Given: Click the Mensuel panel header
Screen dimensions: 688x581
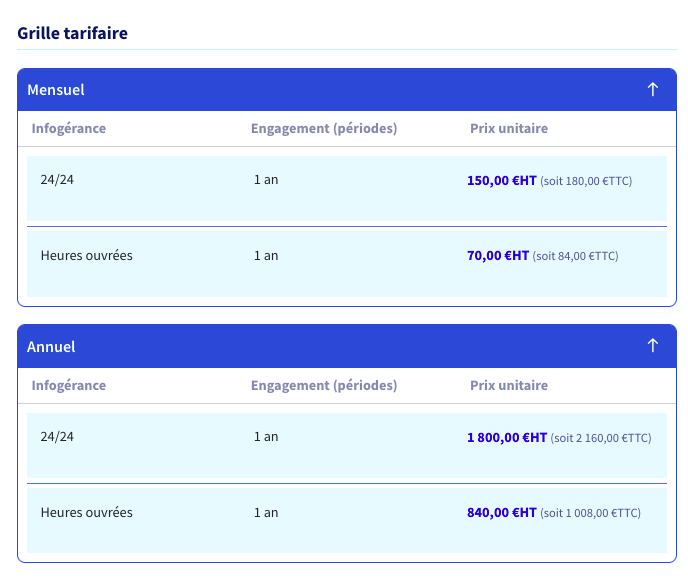Looking at the screenshot, I should [x=347, y=90].
